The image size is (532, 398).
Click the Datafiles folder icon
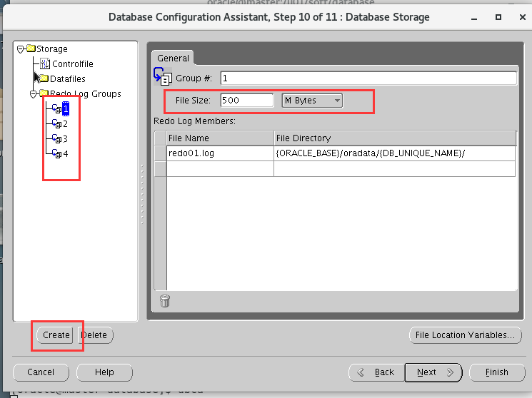click(x=44, y=78)
